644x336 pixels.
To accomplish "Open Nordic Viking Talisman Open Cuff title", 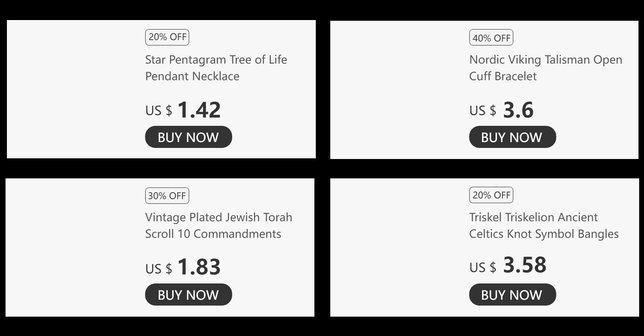I will [x=546, y=68].
